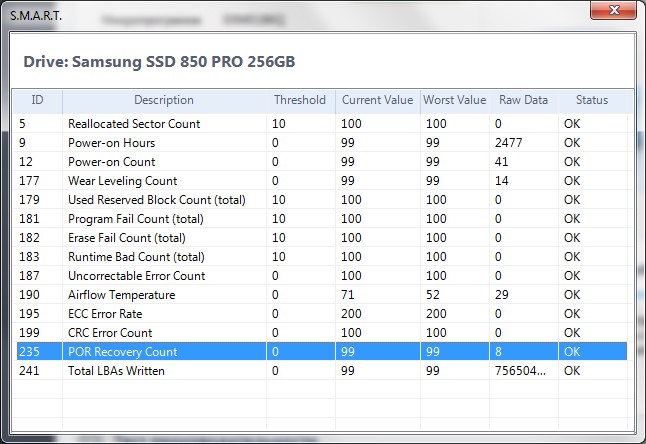Sort by the ID column header

[x=37, y=100]
